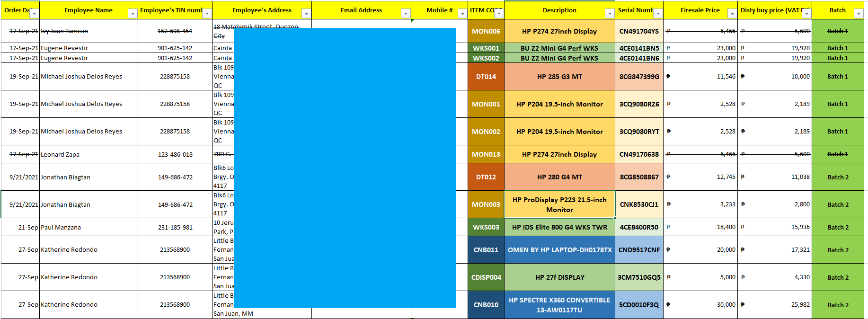
Task: Click disty buy price 15,936
Action: [x=775, y=227]
